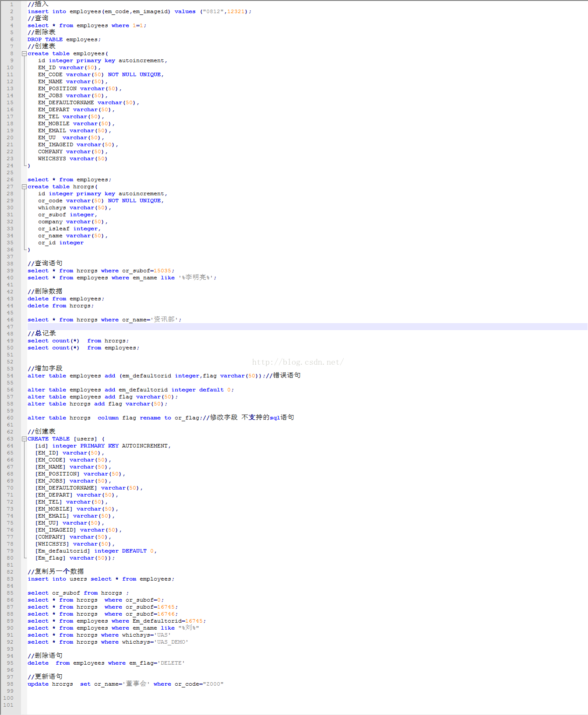The height and width of the screenshot is (715, 588).
Task: Click the '//总记录' comment line
Action: click(42, 333)
